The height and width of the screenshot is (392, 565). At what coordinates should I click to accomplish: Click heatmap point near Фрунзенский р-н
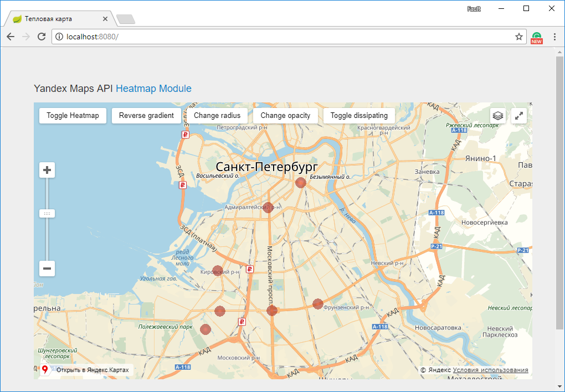[317, 304]
